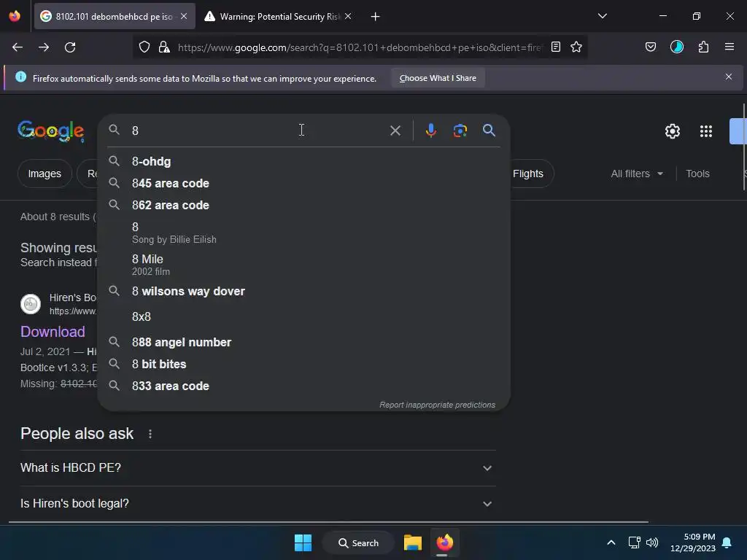Open People also ask more options
The width and height of the screenshot is (747, 560).
click(x=150, y=434)
